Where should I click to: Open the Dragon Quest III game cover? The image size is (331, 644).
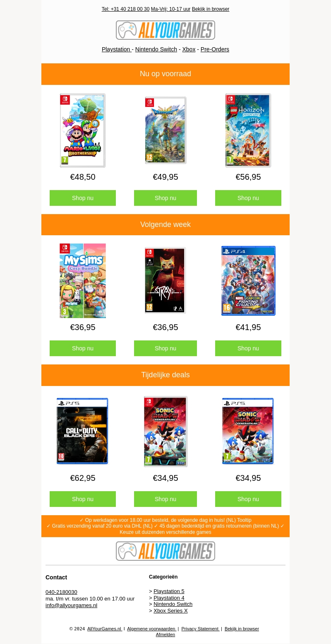pos(165,130)
